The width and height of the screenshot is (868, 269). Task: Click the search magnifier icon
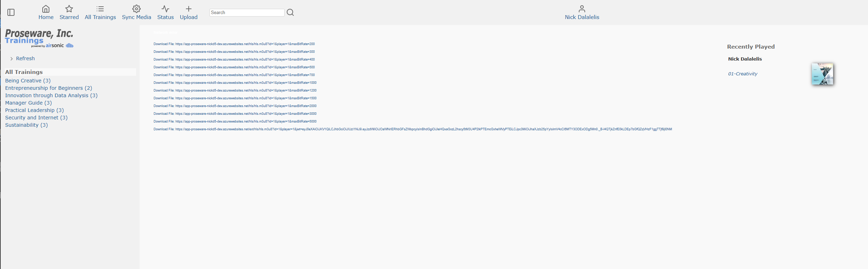click(x=290, y=12)
